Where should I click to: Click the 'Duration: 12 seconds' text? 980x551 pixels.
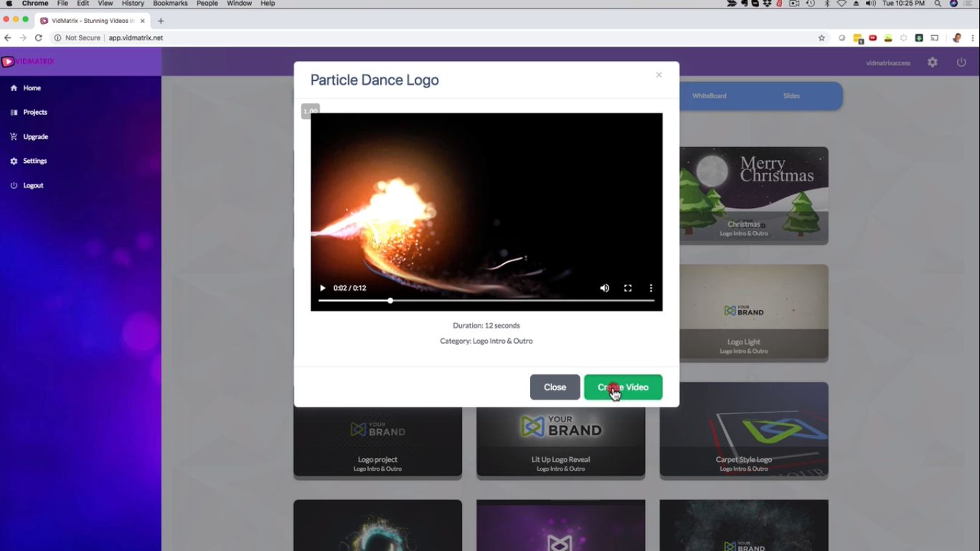[486, 326]
